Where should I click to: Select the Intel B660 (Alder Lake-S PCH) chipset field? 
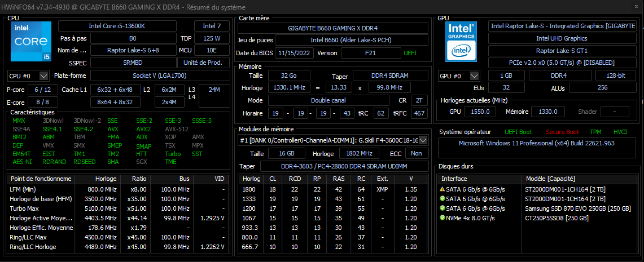pos(351,40)
